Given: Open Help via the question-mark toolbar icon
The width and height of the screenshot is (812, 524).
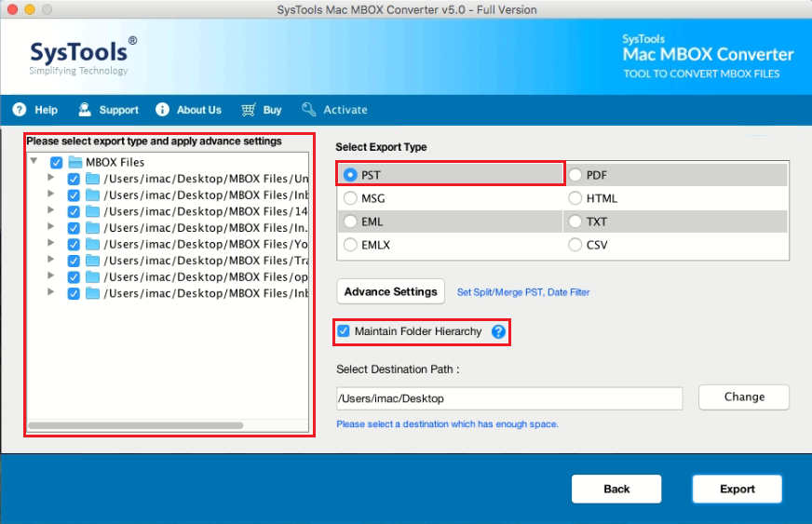Looking at the screenshot, I should pos(20,110).
